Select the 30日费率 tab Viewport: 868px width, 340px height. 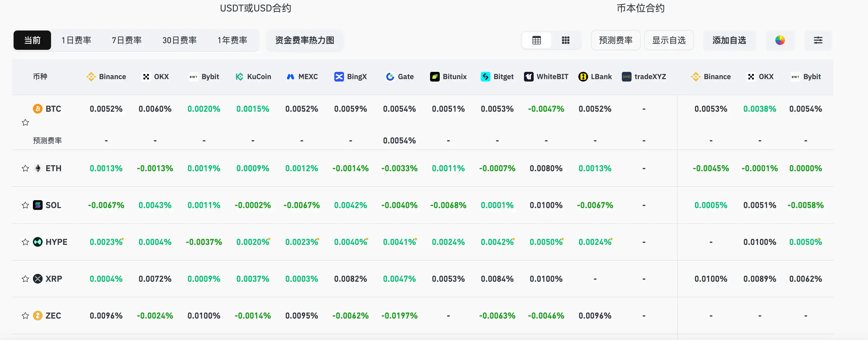(x=180, y=40)
